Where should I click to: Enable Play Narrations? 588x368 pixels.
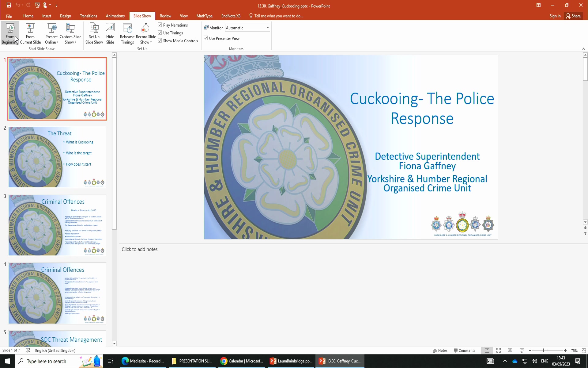tap(160, 25)
